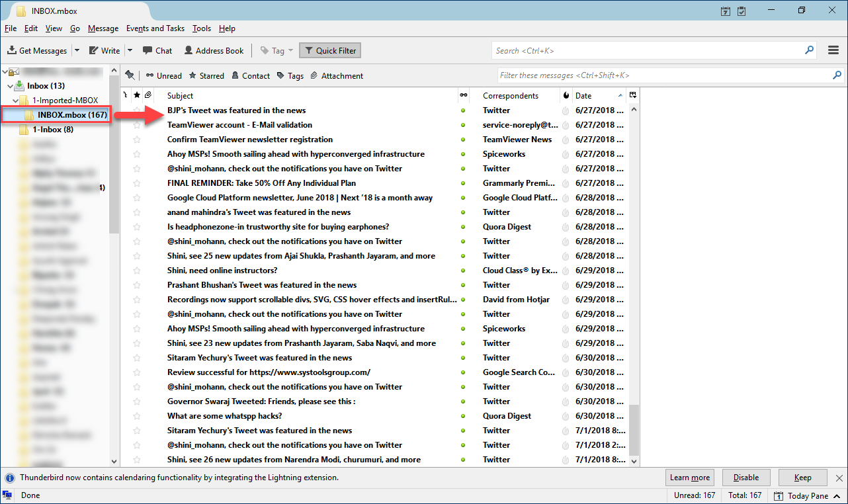
Task: Click the global Search field
Action: click(655, 50)
